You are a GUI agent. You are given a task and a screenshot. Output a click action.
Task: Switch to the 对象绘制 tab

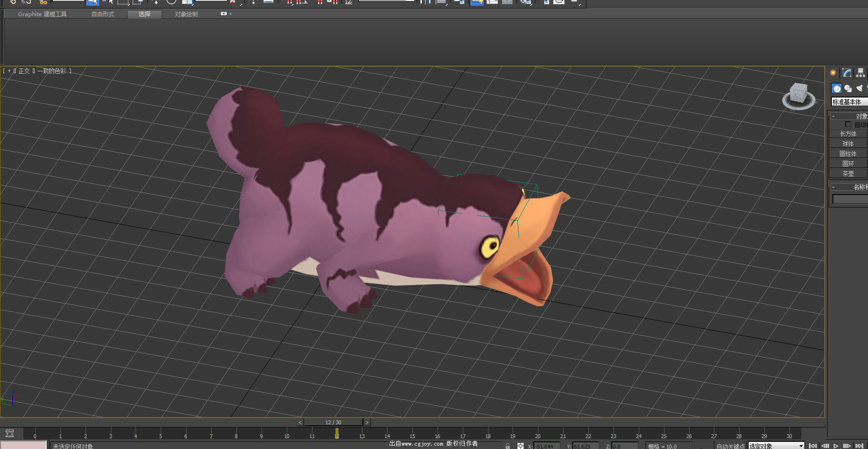pyautogui.click(x=186, y=14)
